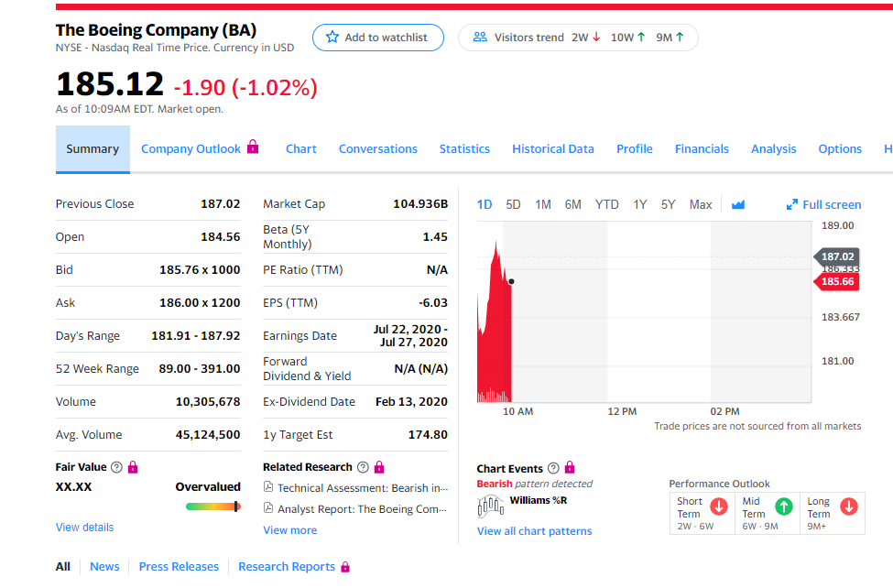Select the 5Y chart range
This screenshot has height=588, width=893.
click(x=668, y=204)
